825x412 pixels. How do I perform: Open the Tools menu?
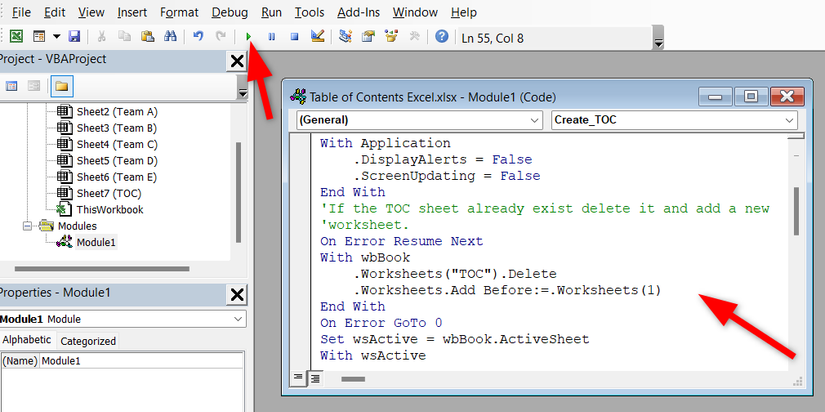point(309,12)
